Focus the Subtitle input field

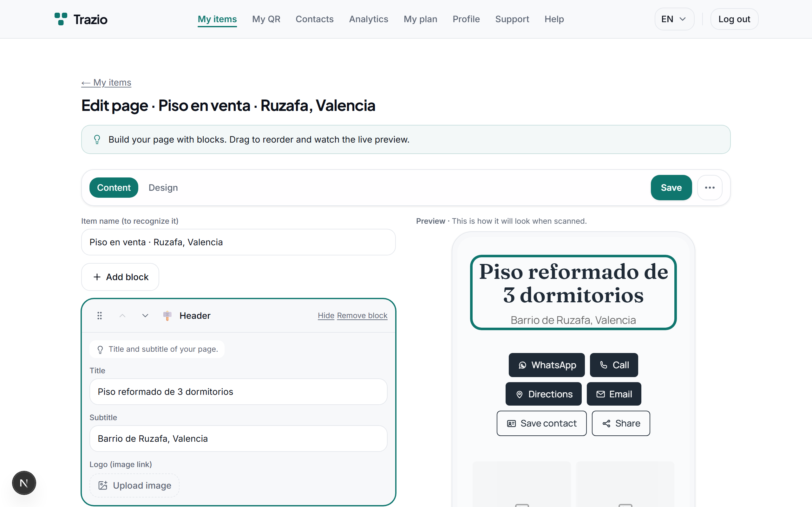(238, 439)
